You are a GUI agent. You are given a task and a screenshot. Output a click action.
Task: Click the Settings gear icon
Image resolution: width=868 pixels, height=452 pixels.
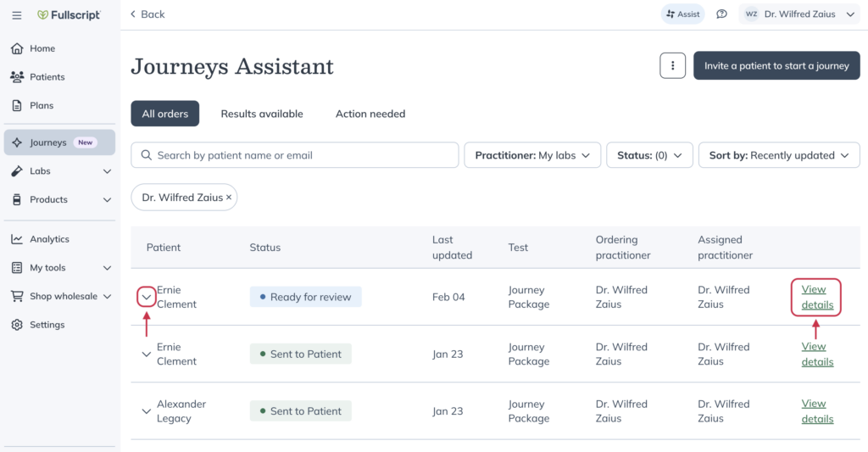point(17,325)
